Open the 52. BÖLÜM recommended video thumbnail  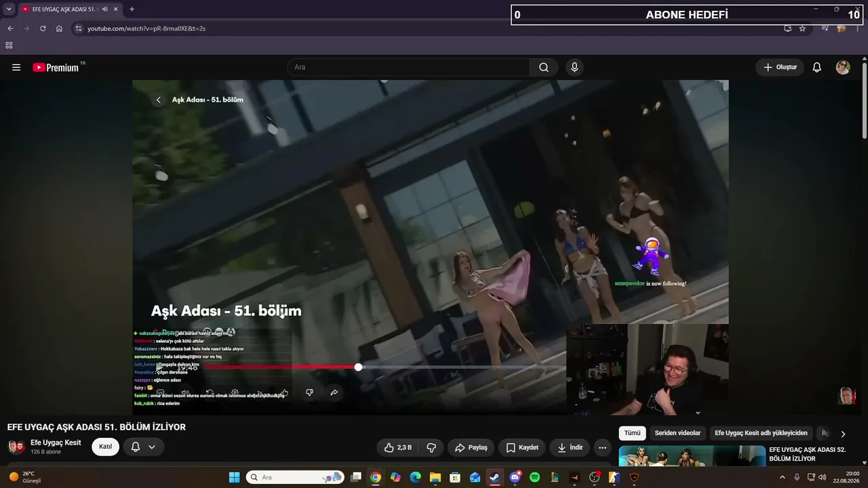(692, 455)
